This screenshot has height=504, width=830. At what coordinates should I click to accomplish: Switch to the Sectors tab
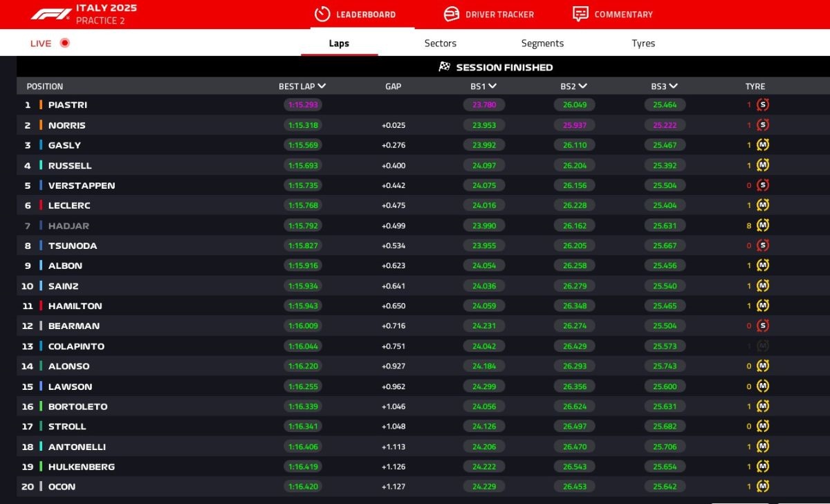click(x=441, y=43)
